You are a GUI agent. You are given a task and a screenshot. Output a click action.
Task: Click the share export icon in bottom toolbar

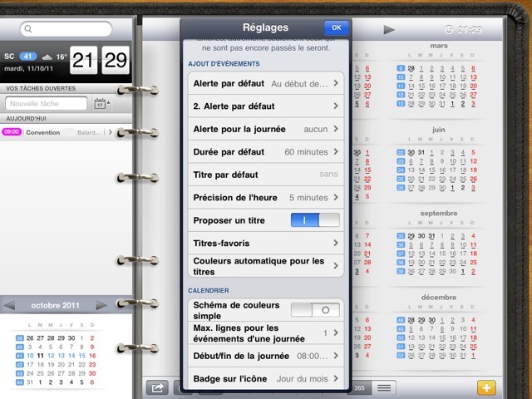155,387
